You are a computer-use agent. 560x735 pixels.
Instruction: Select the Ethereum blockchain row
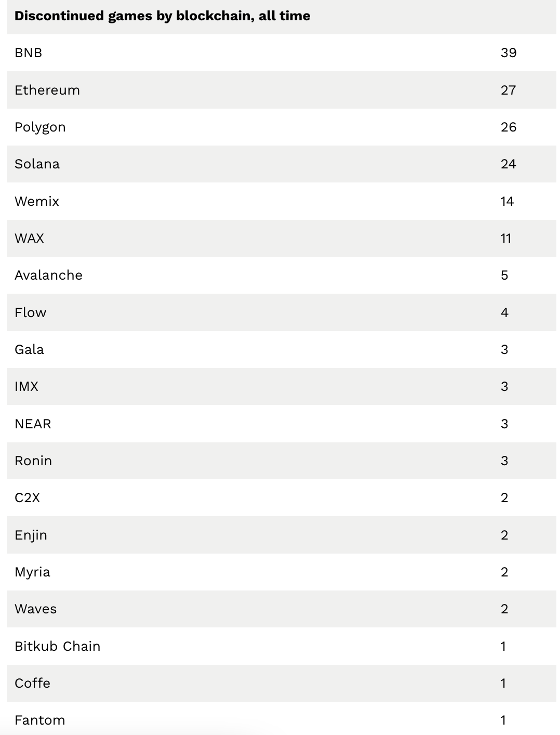pos(281,90)
